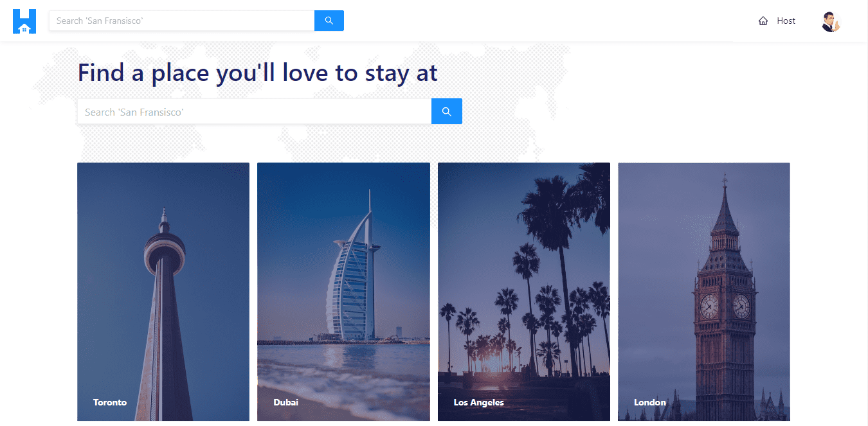Click the 'Find a place you'll love' heading
The image size is (868, 426).
coord(258,73)
